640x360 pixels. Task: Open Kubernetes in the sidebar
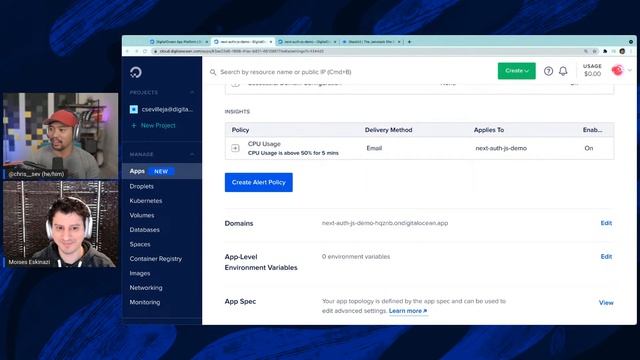coord(146,201)
